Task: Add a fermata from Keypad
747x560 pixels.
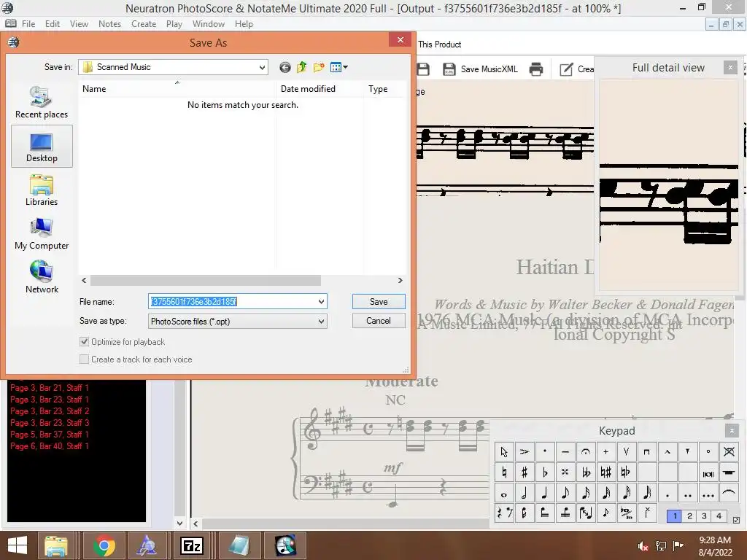Action: point(586,451)
